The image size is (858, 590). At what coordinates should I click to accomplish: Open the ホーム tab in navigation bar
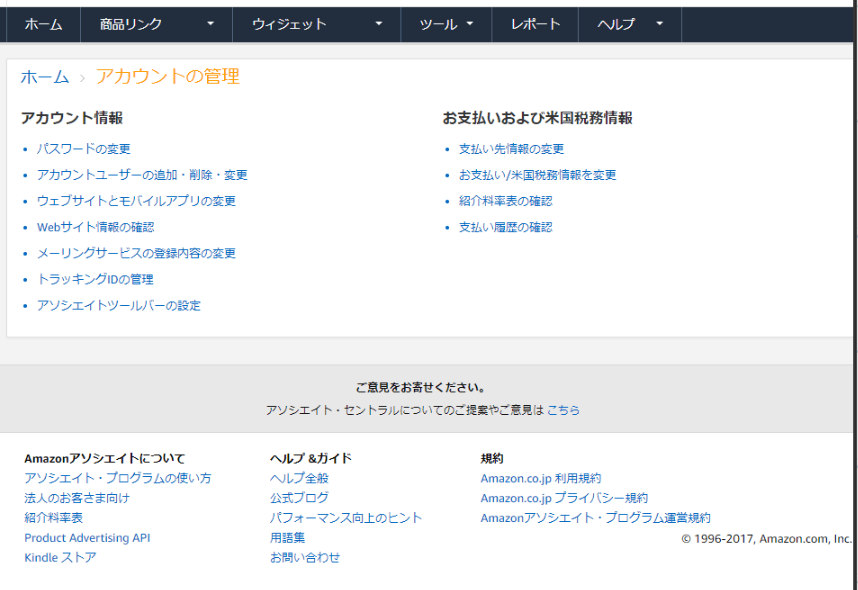(x=43, y=25)
